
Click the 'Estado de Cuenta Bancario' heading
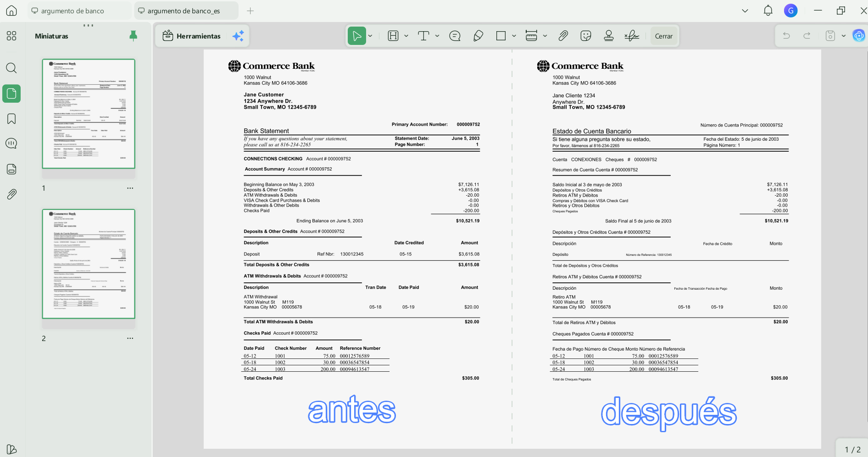point(592,131)
